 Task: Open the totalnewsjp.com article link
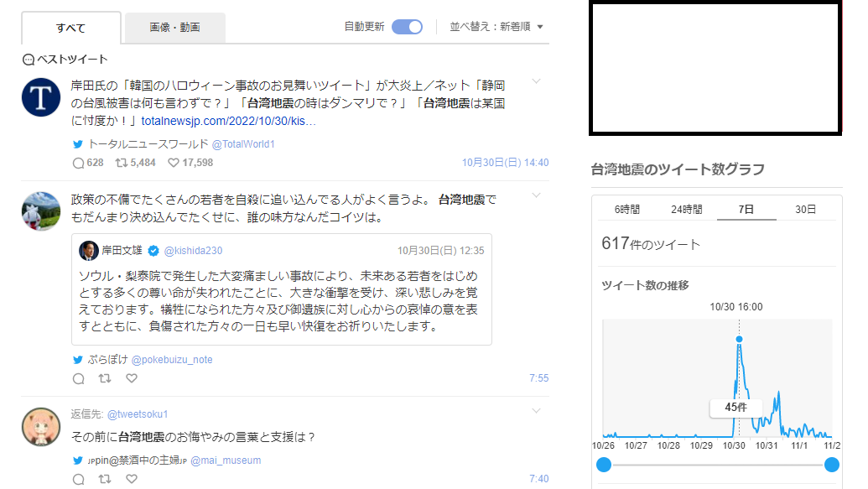coord(228,121)
